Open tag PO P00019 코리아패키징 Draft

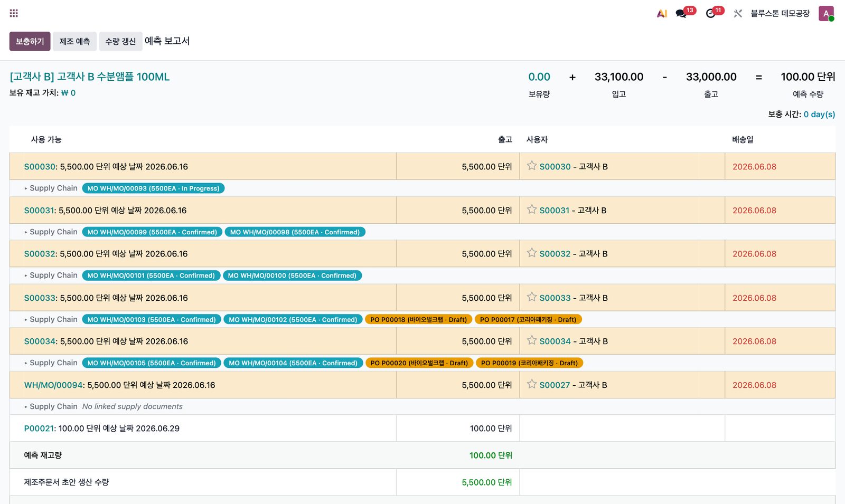[529, 363]
